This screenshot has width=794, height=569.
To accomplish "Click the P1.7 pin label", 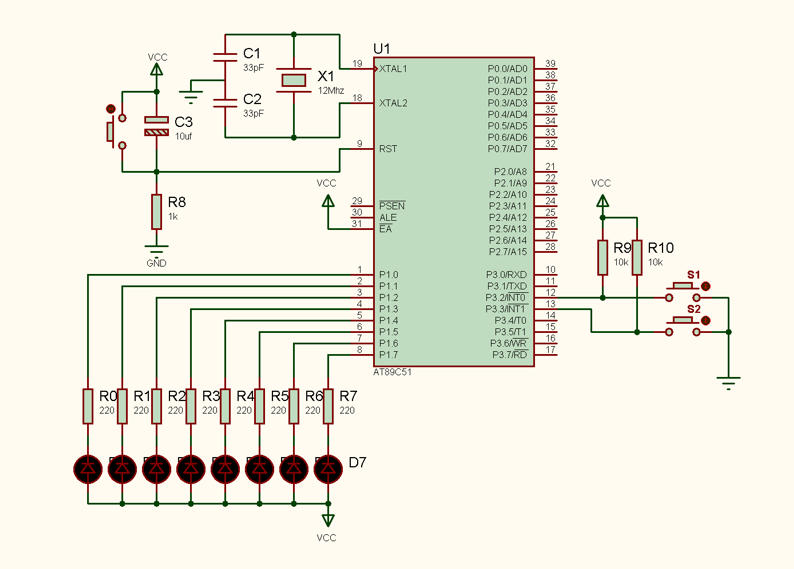I will tap(389, 355).
